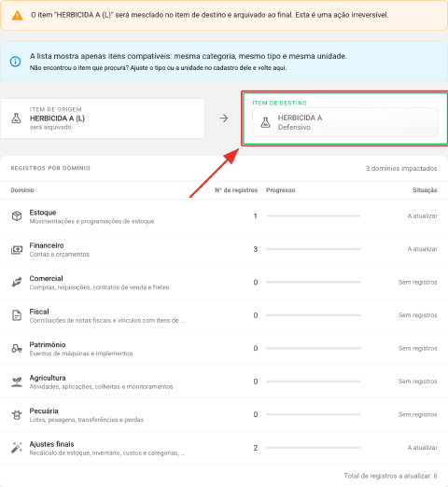Click the arrow icon between origin and destination
The width and height of the screenshot is (448, 487).
point(224,118)
